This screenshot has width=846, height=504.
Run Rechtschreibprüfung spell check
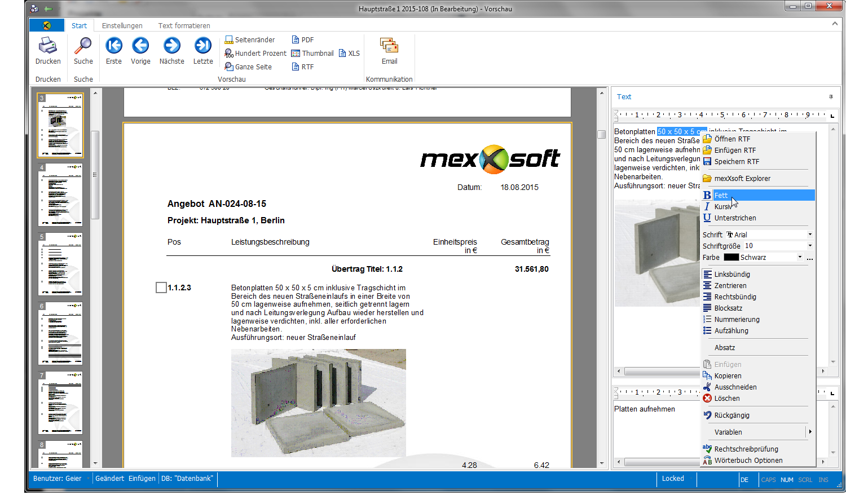[758, 449]
